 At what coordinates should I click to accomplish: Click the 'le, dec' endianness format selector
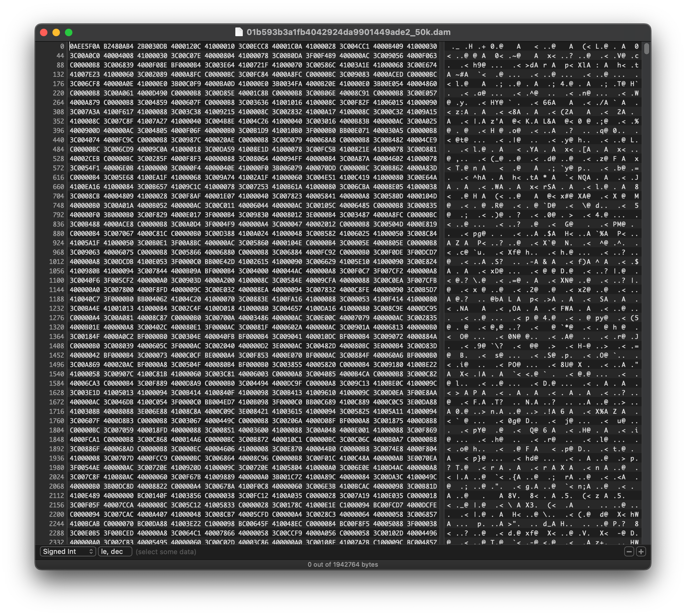115,552
